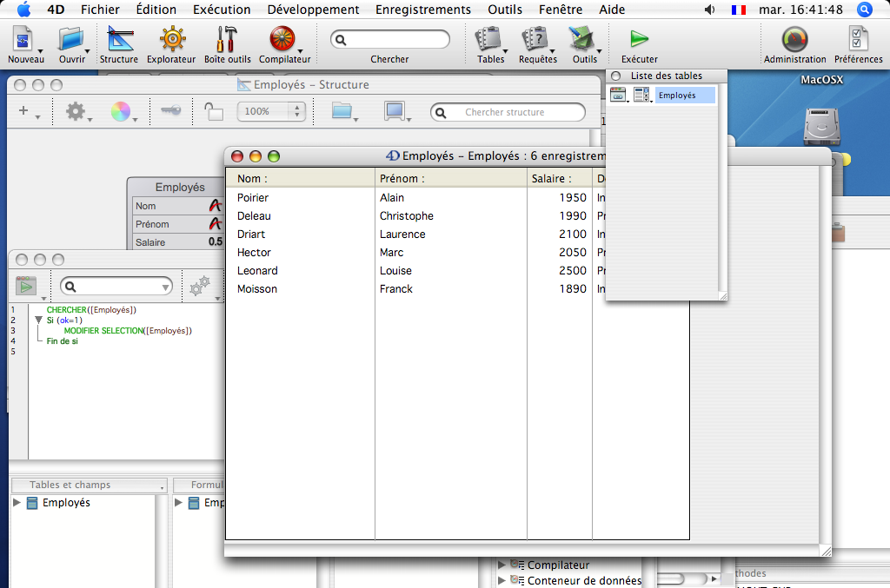Viewport: 890px width, 588px height.
Task: Open the Tables et champs dropdown
Action: (88, 486)
